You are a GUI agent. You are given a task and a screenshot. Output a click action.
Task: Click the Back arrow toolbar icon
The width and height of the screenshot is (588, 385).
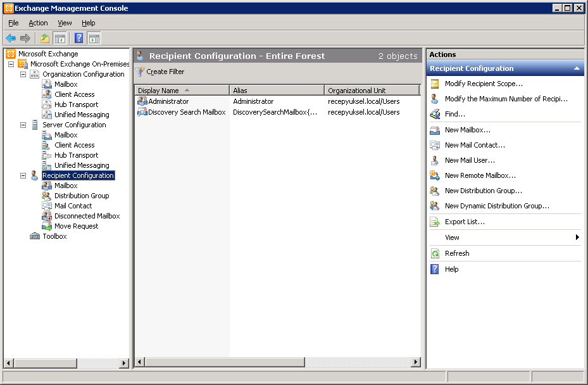11,38
